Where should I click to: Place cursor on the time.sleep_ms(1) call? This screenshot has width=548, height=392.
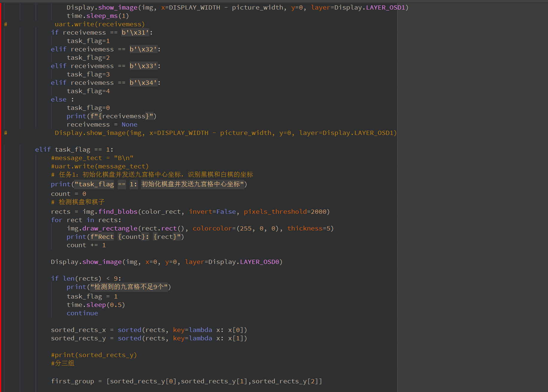click(x=98, y=16)
